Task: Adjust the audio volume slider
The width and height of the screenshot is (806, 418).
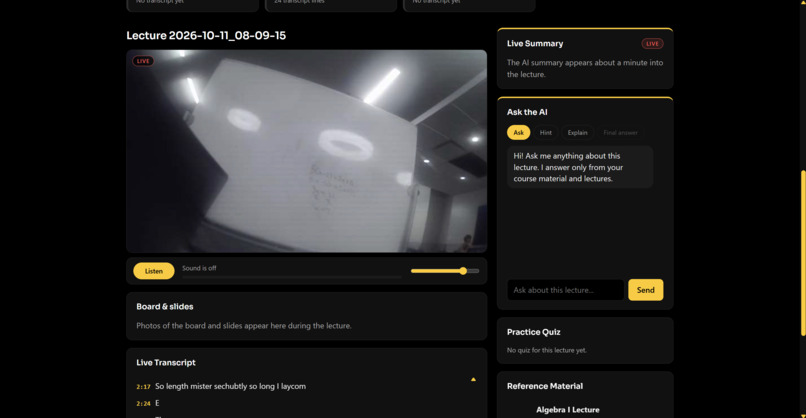Action: pyautogui.click(x=445, y=271)
